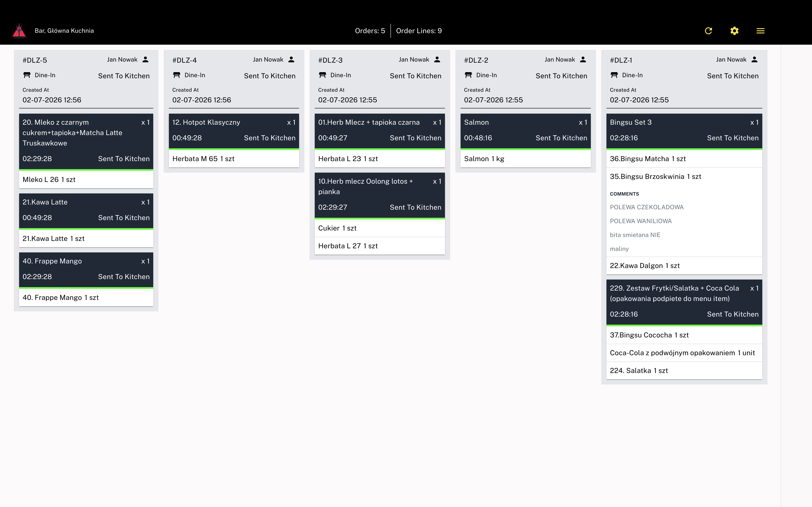Screen dimensions: 812x507
Task: Click the user icon on order #DLZ-3
Action: pyautogui.click(x=437, y=59)
